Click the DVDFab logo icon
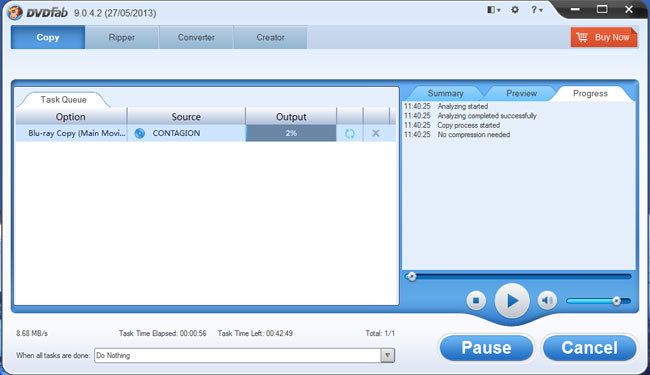Image resolution: width=650 pixels, height=375 pixels. [x=15, y=12]
